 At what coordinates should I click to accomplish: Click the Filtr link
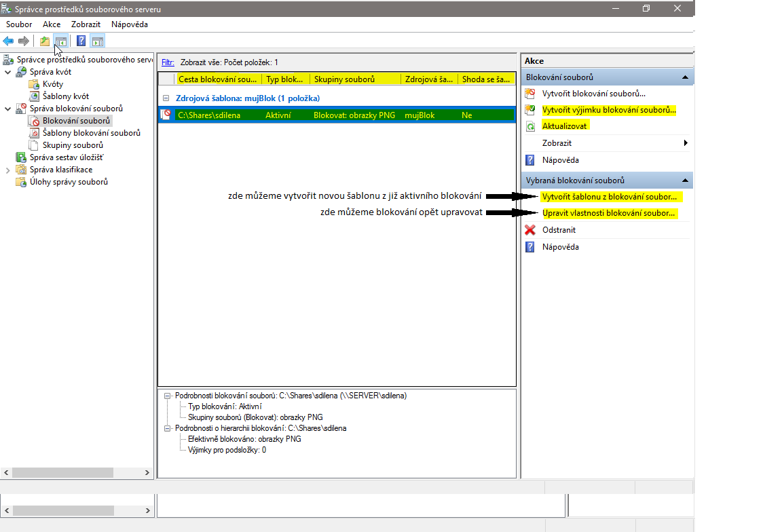[x=168, y=62]
